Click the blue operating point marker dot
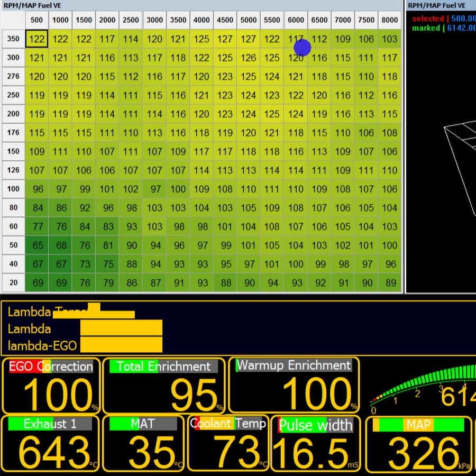Screen dimensions: 476x476 302,48
